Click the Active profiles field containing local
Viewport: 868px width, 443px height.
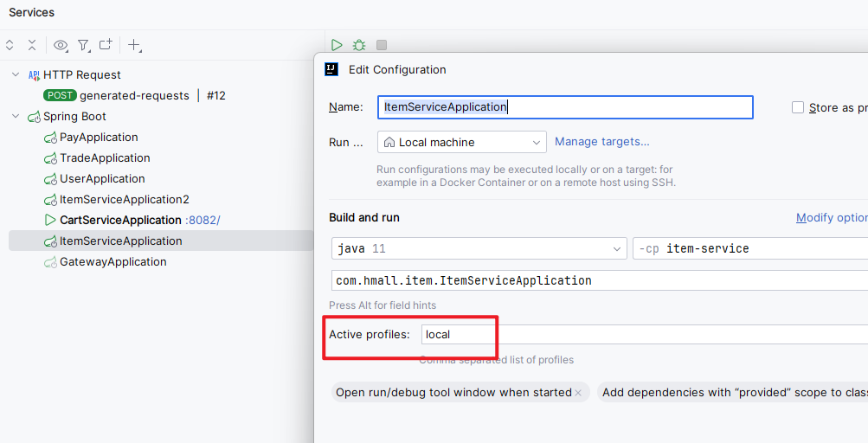[x=645, y=335]
